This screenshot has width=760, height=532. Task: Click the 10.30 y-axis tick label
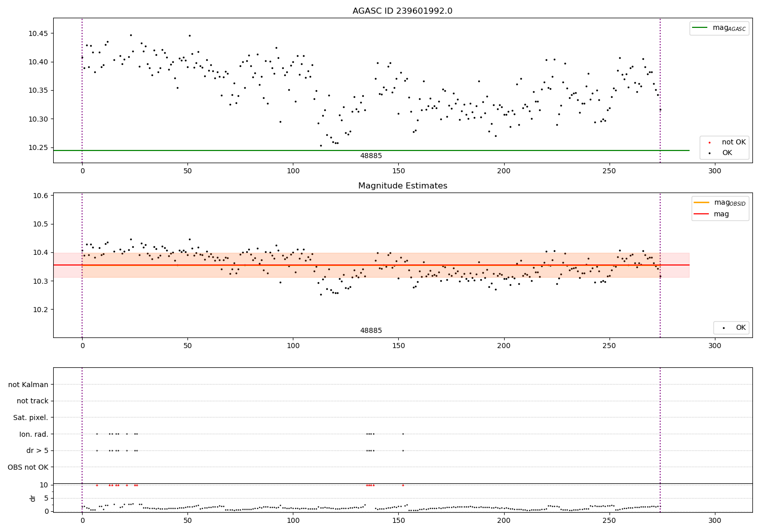tap(38, 120)
